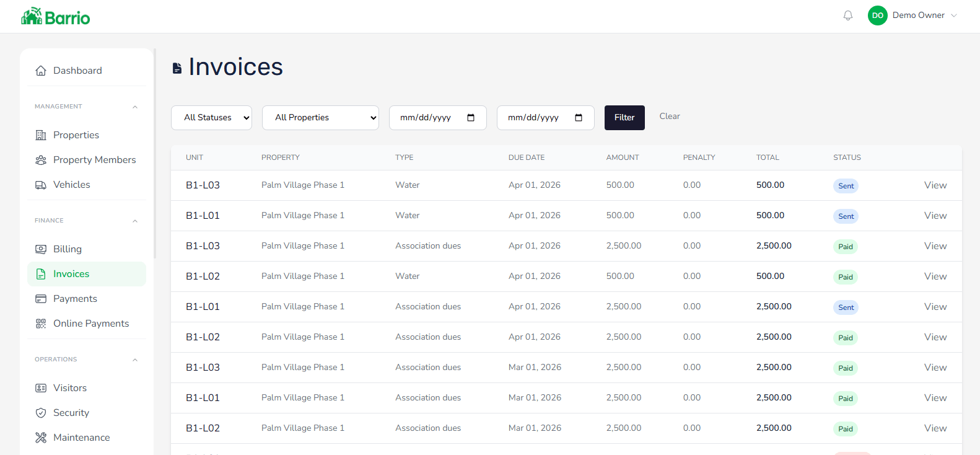980x455 pixels.
Task: Click the Properties building icon
Action: pyautogui.click(x=41, y=135)
